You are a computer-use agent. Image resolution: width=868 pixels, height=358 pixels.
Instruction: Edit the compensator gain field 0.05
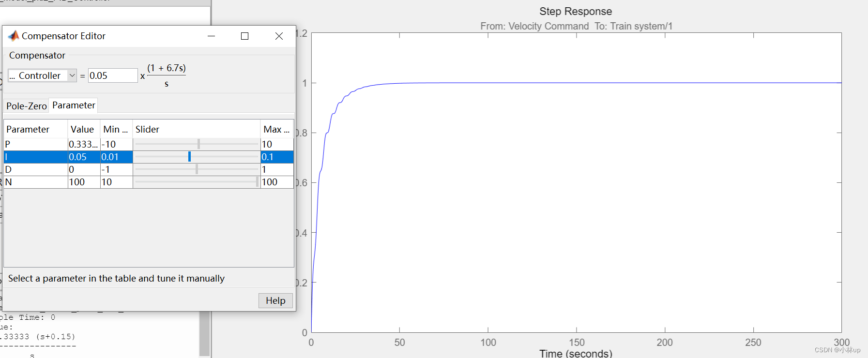point(112,75)
